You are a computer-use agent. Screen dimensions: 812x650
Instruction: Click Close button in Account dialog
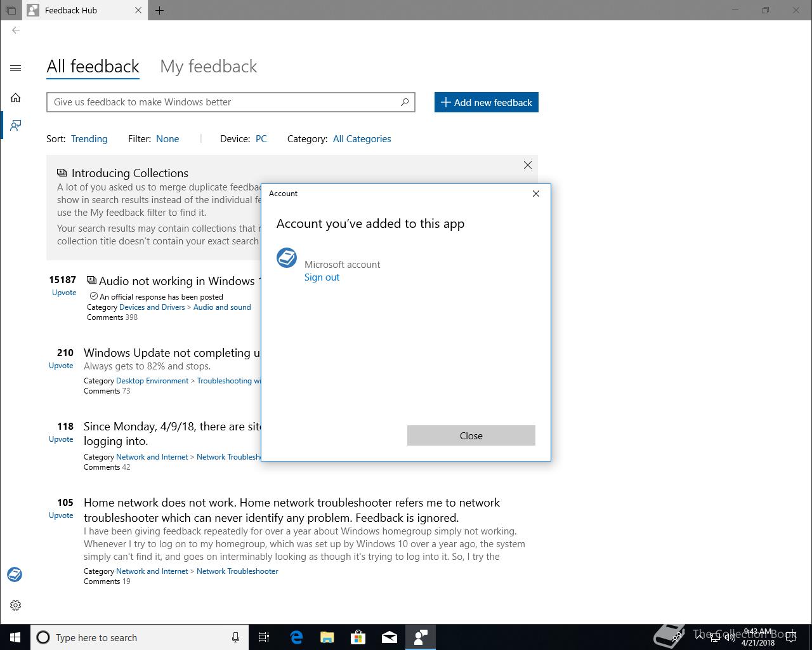point(471,435)
